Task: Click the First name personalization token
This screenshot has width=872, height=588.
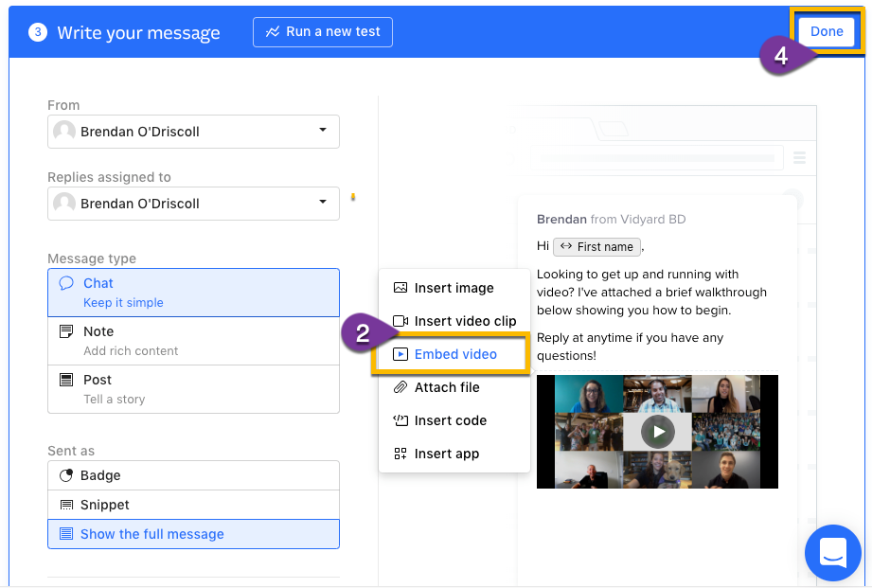Action: tap(596, 246)
